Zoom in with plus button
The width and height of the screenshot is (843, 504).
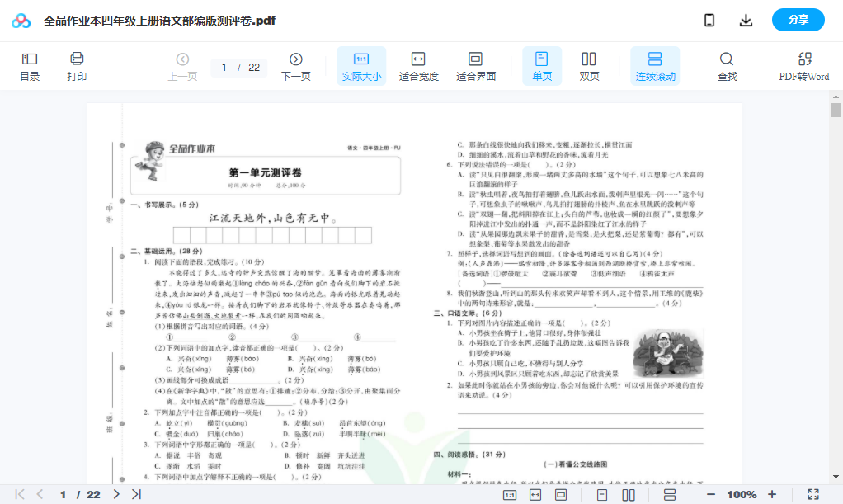tap(772, 494)
